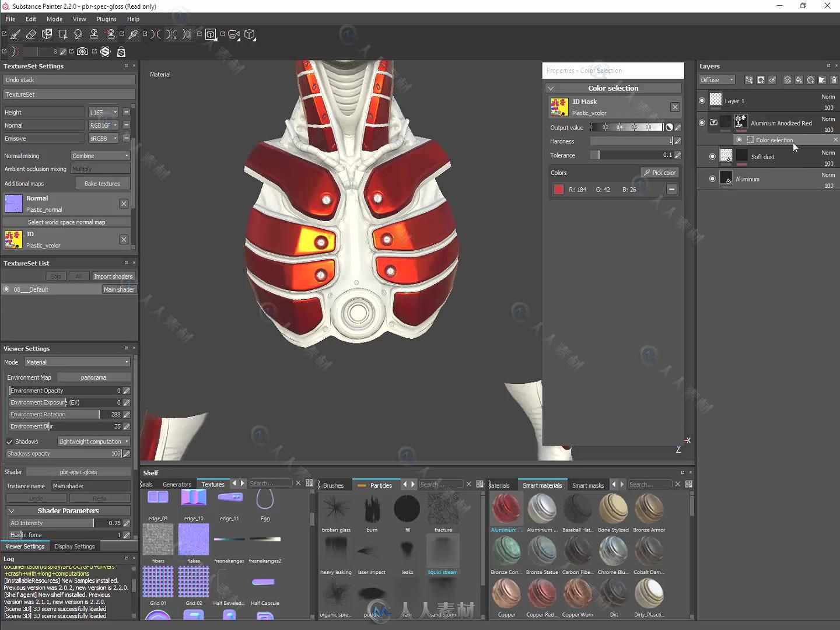Adjust the Tolerance slider
The width and height of the screenshot is (840, 630).
tap(632, 155)
